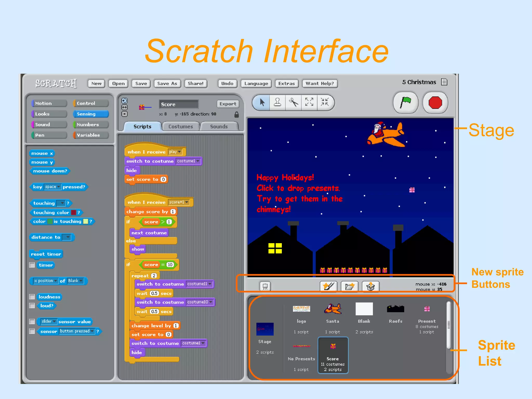Select the stamp duplicate tool
This screenshot has height=399, width=532.
pos(277,102)
